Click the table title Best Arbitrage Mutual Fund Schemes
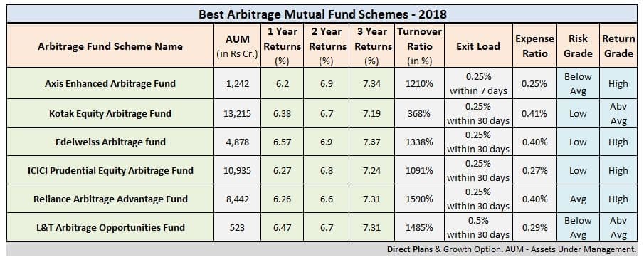 pyautogui.click(x=322, y=14)
